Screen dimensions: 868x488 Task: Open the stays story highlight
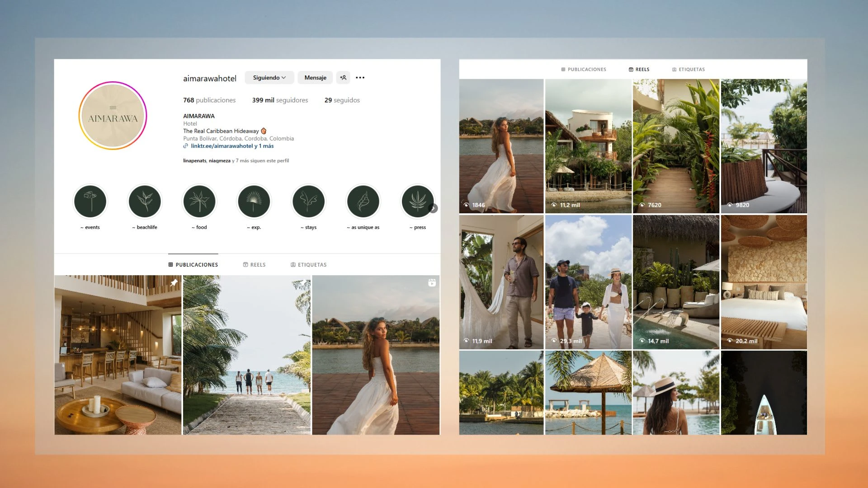pos(309,202)
